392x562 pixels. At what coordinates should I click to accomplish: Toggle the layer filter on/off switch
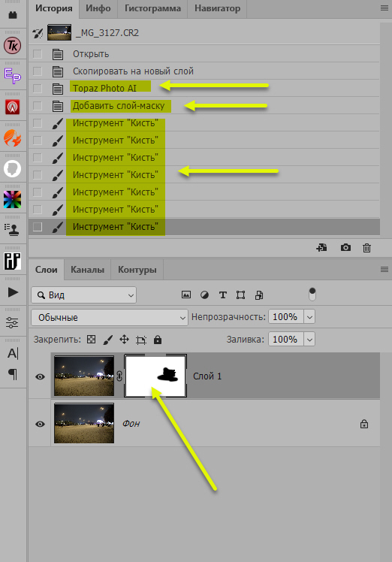pos(312,295)
